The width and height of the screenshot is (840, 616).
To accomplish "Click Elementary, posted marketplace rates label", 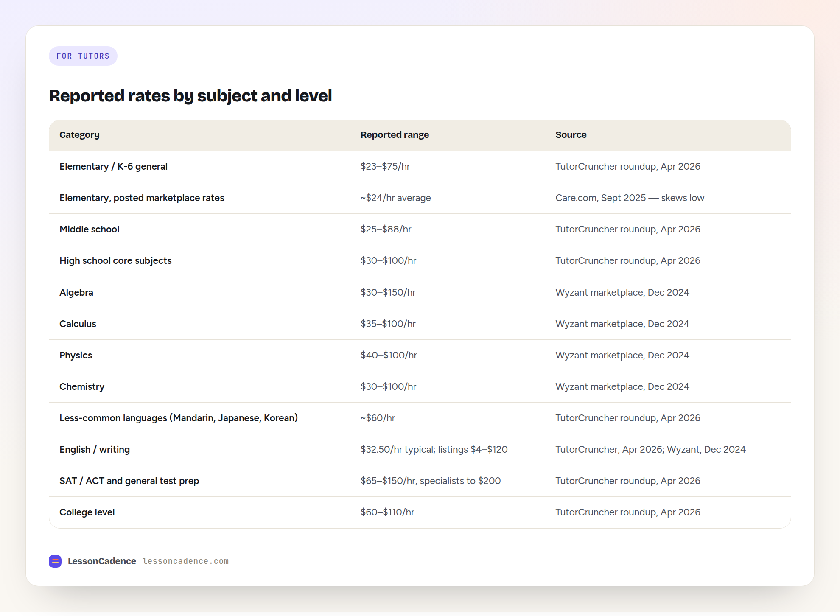I will pos(142,198).
